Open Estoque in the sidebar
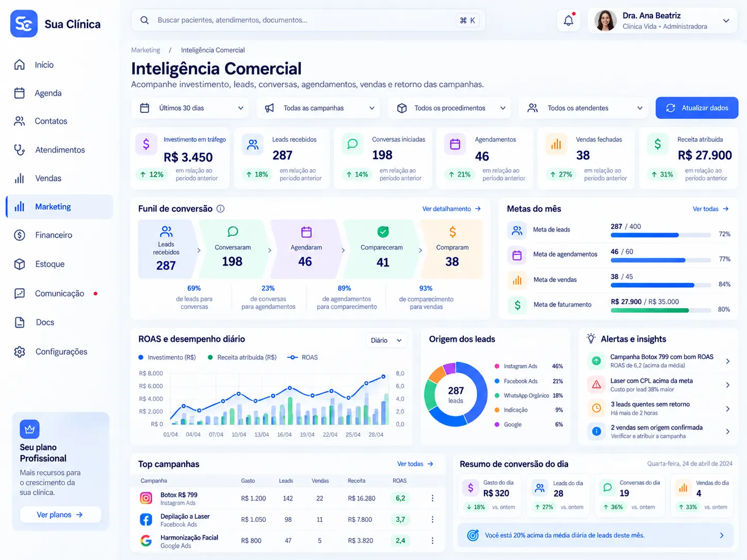 coord(59,264)
